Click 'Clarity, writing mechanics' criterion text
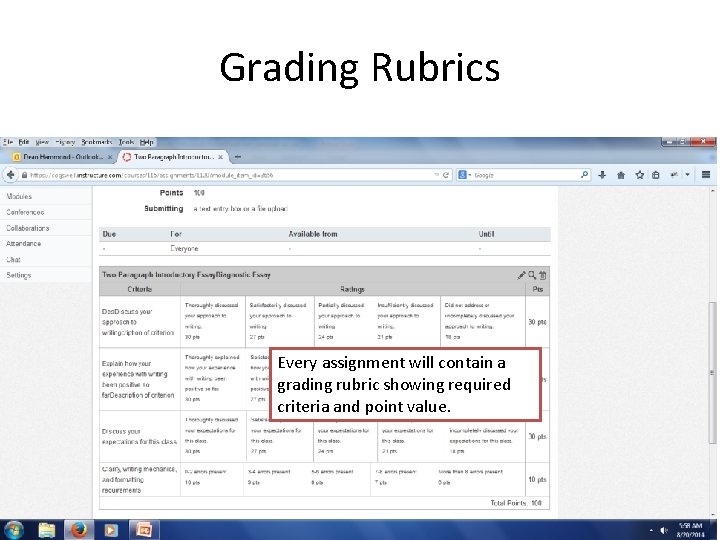Image resolution: width=720 pixels, height=540 pixels. point(139,479)
